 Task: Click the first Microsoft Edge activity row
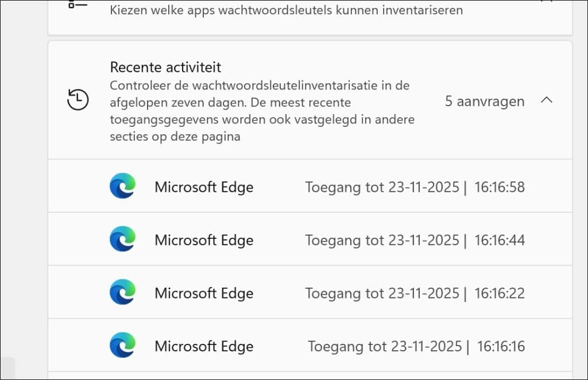click(310, 187)
